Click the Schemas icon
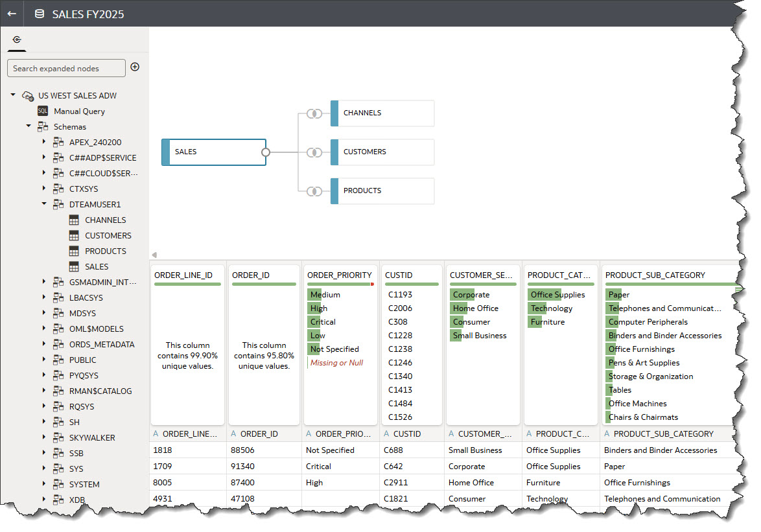Image resolution: width=761 pixels, height=532 pixels. [43, 126]
